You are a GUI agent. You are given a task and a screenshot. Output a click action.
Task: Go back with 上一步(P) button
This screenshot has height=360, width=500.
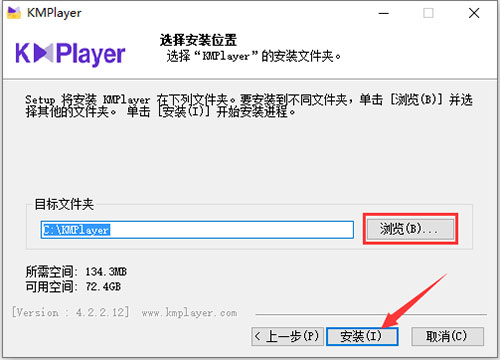coord(287,336)
